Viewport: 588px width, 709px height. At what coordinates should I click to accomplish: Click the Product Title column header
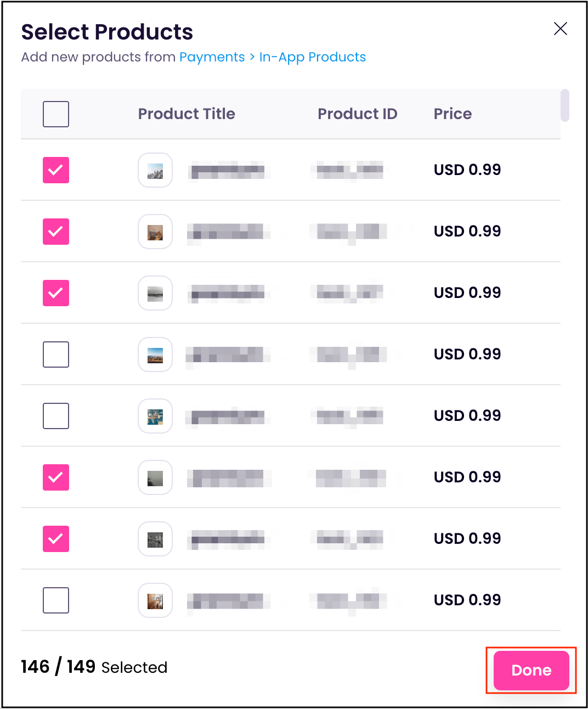pos(186,114)
